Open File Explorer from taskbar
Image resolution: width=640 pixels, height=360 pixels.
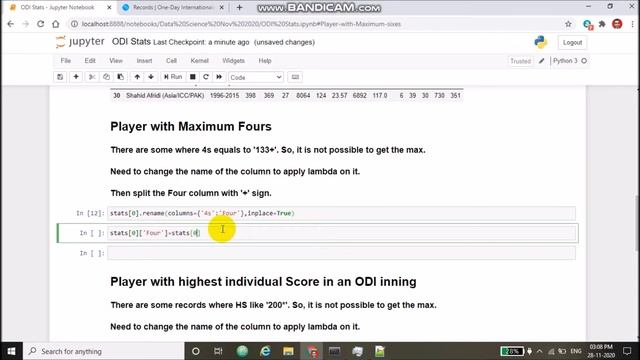pos(288,351)
